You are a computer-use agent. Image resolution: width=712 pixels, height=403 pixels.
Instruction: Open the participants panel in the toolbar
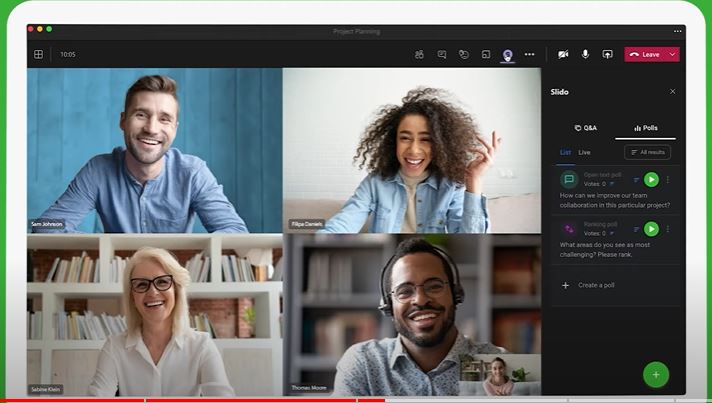tap(419, 54)
